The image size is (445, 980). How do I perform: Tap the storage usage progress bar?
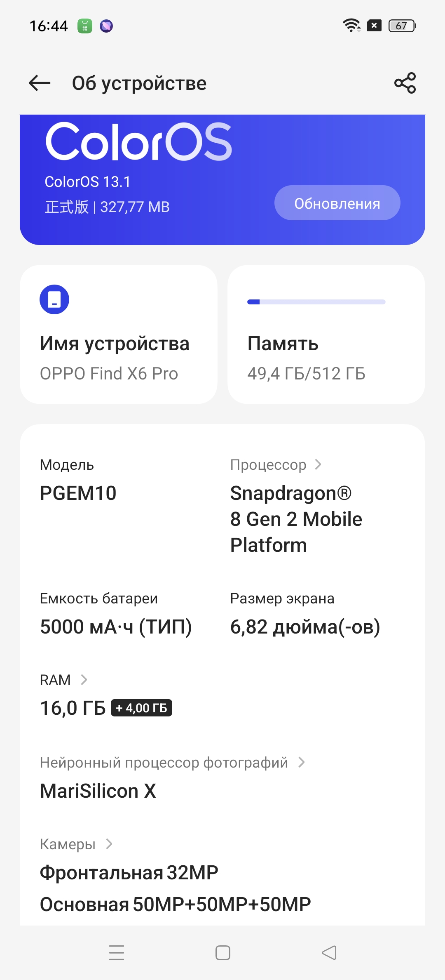(316, 302)
